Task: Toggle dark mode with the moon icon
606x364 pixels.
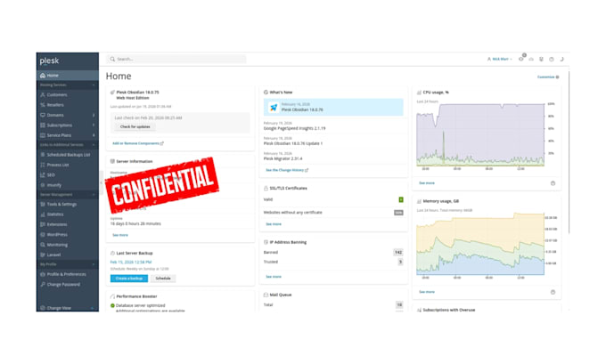Action: 562,59
